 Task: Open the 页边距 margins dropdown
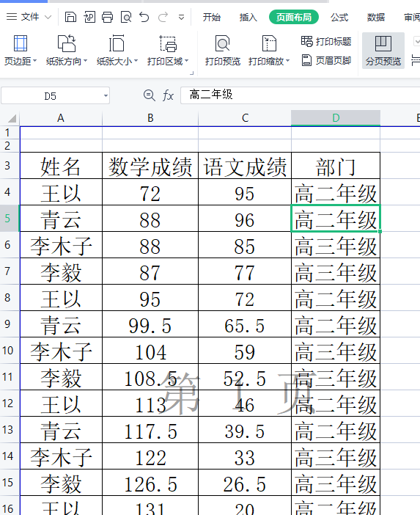click(21, 50)
